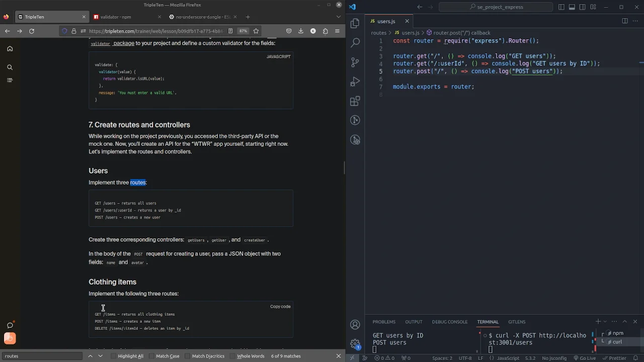List all Firefox tabs dropdown
This screenshot has height=362, width=644.
(338, 17)
